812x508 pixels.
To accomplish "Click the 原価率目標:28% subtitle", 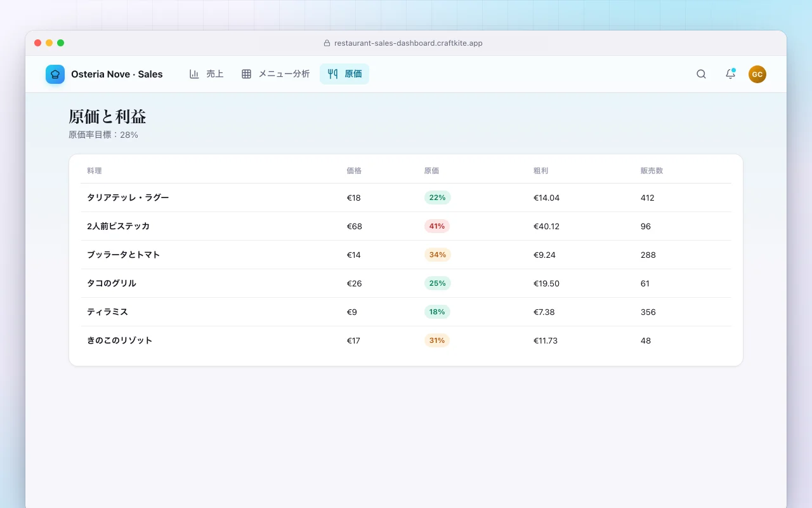I will 103,135.
